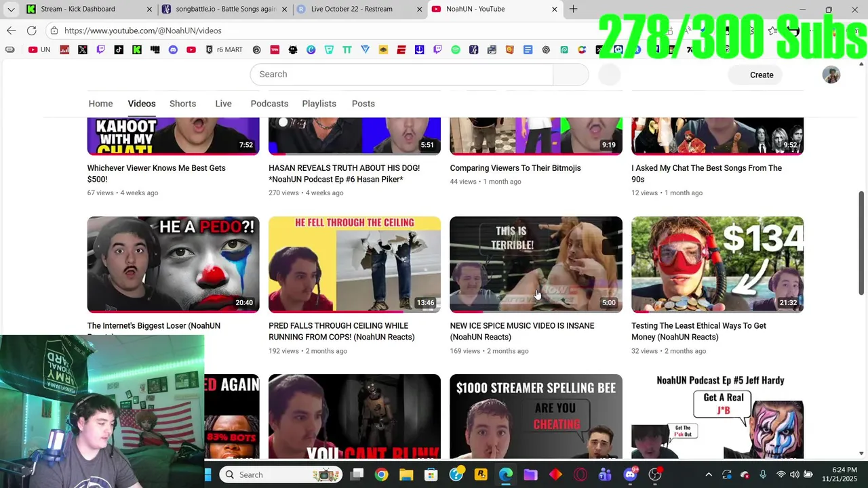868x488 pixels.
Task: Open the Discord bookmark icon
Action: tap(173, 49)
